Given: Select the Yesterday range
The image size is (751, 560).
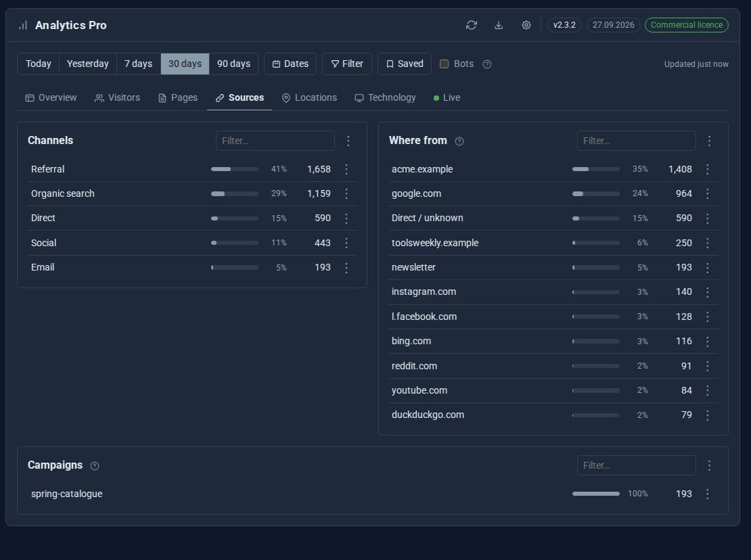Looking at the screenshot, I should (x=88, y=64).
